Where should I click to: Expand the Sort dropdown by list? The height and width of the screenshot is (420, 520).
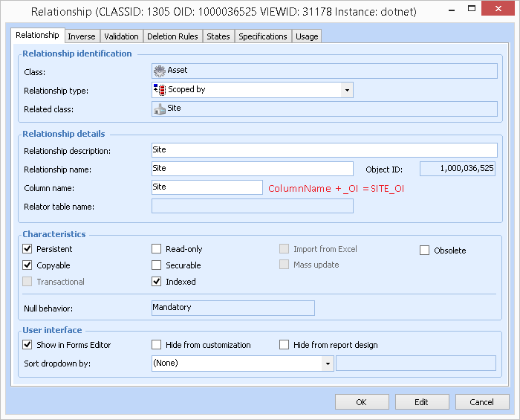(327, 364)
